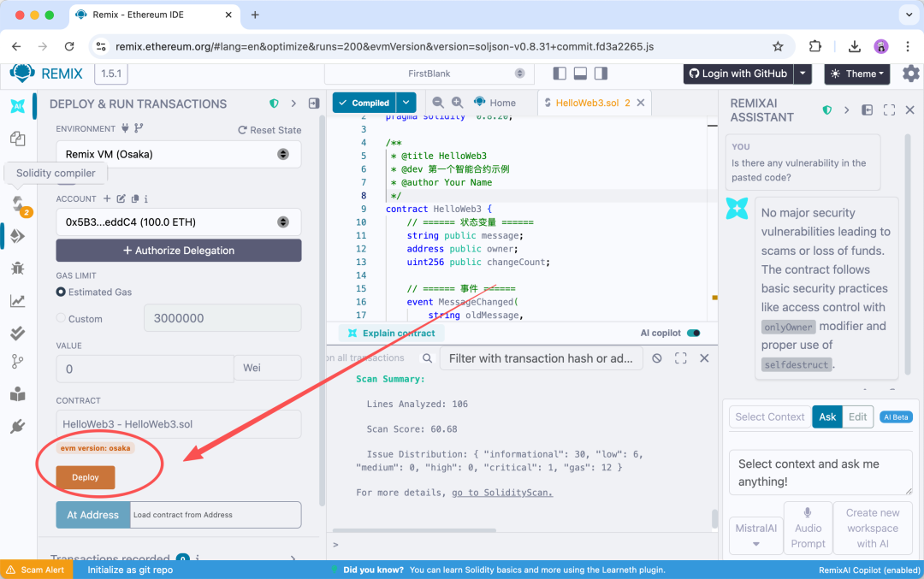Click the Settings gear icon
Image resolution: width=924 pixels, height=579 pixels.
[x=910, y=74]
